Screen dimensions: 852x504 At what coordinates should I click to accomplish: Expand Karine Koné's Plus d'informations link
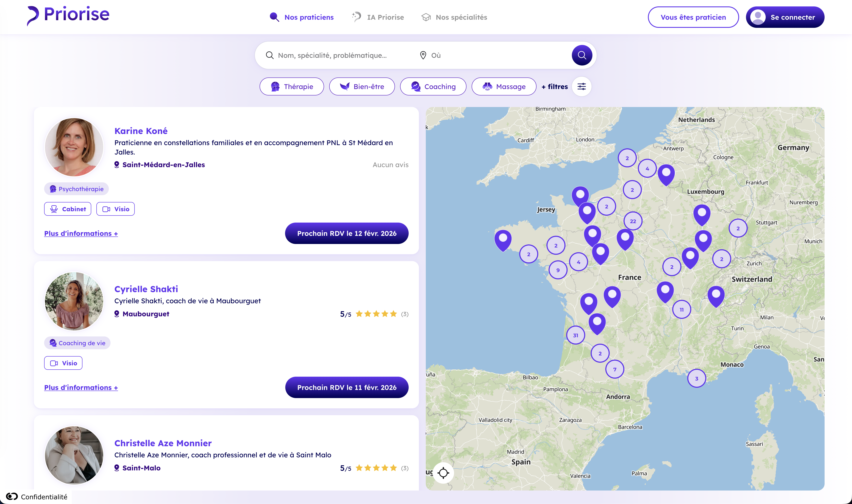(81, 233)
